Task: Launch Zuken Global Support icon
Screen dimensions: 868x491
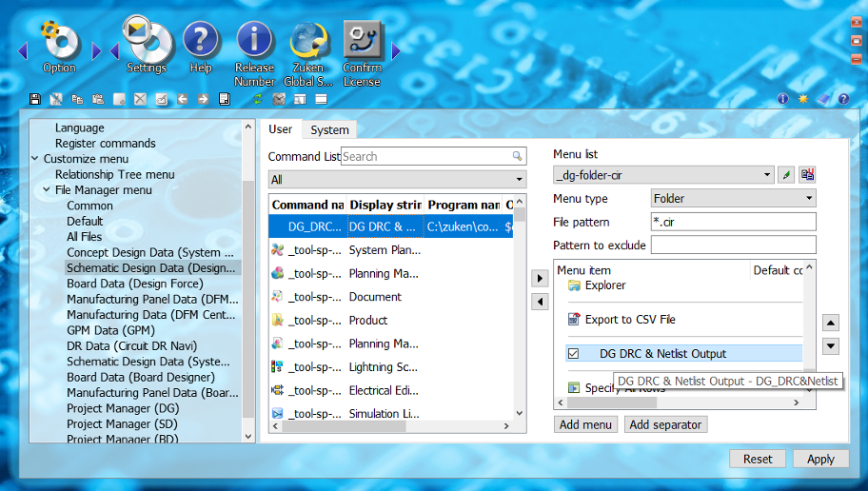Action: click(309, 43)
